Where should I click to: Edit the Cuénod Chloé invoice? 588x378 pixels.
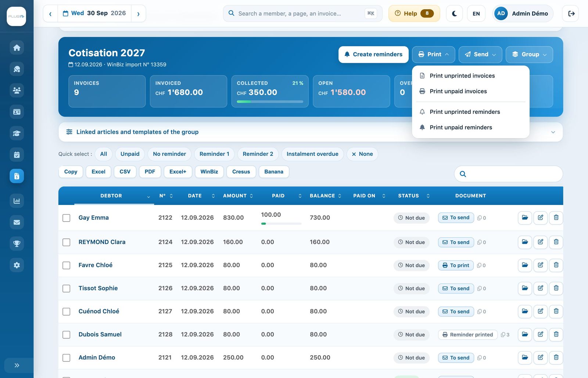click(541, 311)
